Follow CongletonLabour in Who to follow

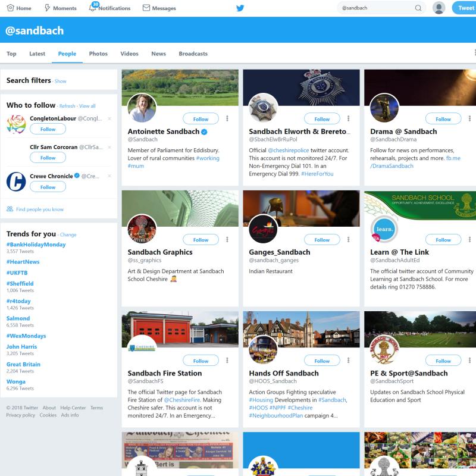click(x=48, y=129)
